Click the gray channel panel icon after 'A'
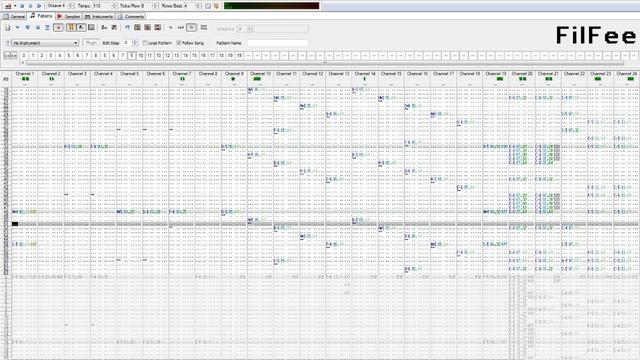Screen dimensions: 640x360 coord(91,27)
